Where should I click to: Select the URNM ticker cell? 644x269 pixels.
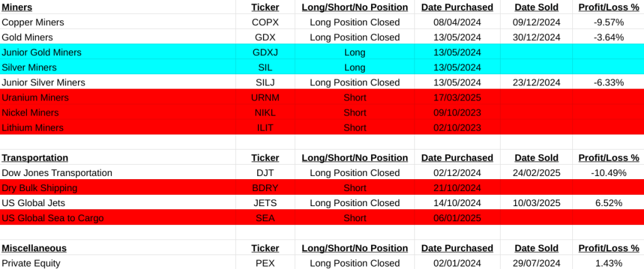pyautogui.click(x=265, y=97)
